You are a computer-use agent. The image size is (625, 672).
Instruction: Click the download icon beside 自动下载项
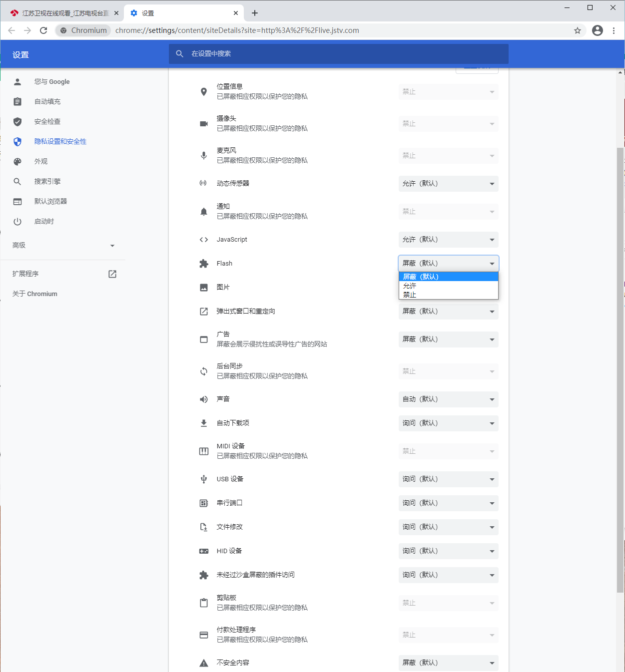pyautogui.click(x=204, y=423)
